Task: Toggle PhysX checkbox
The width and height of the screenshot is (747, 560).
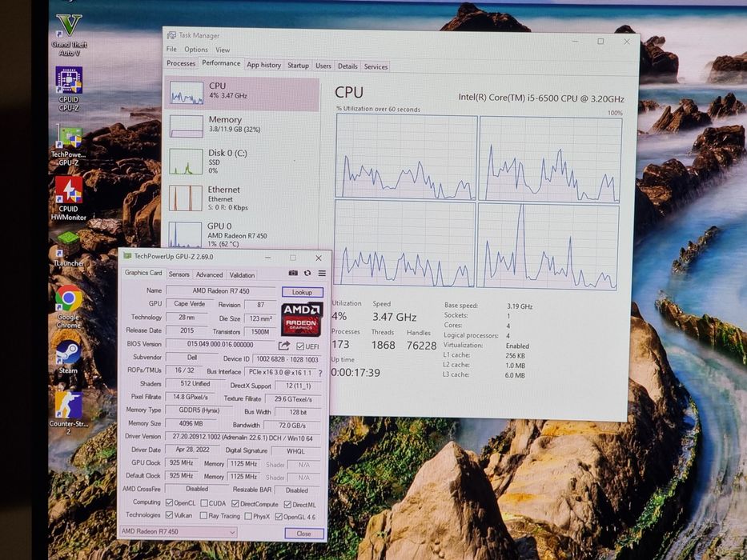Action: click(x=248, y=516)
